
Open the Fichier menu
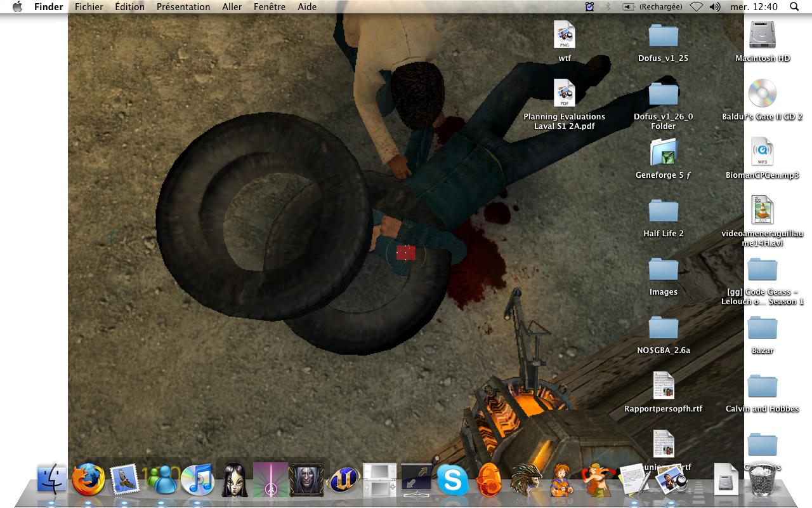89,7
